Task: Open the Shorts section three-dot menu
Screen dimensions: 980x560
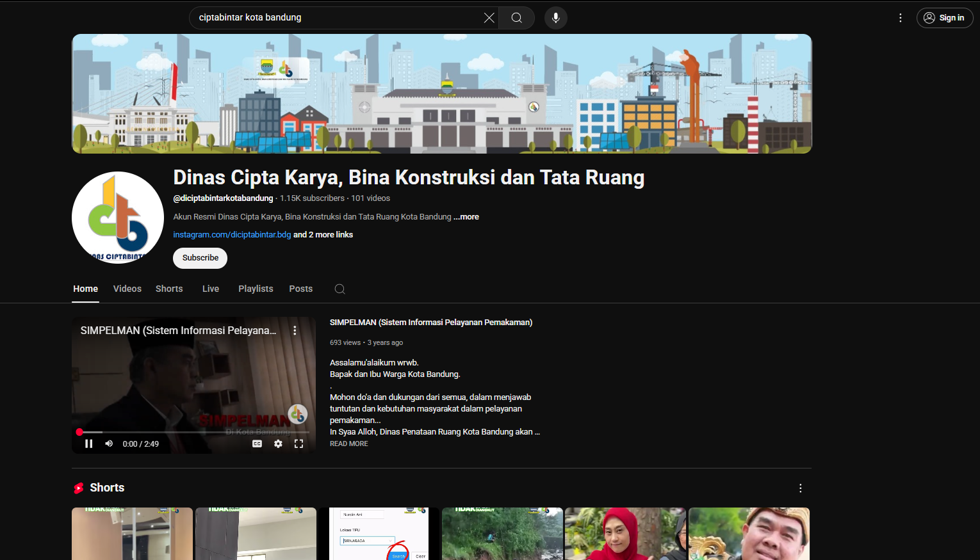Action: pos(801,488)
